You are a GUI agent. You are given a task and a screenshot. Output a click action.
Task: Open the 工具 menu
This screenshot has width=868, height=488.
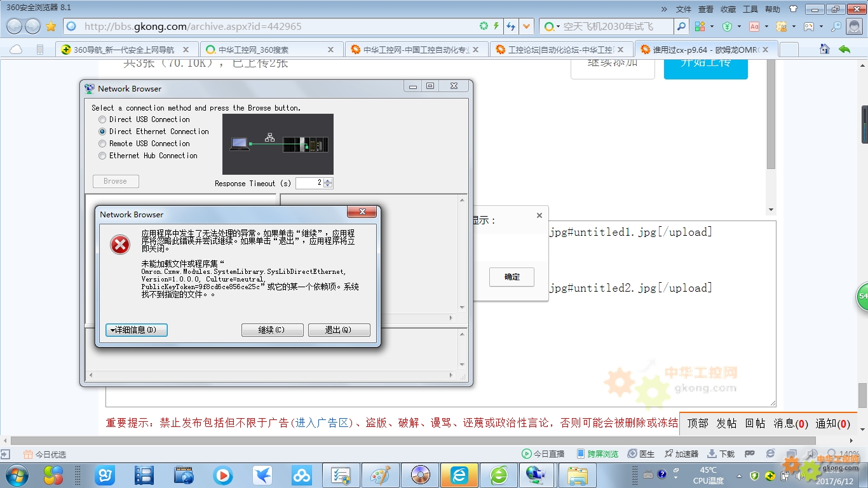tap(750, 9)
